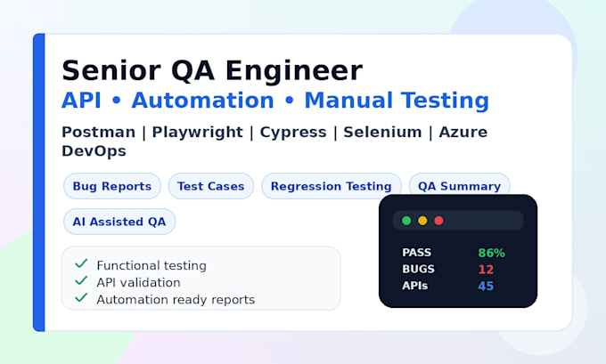Open the QA Summary tag
This screenshot has width=606, height=364.
(x=459, y=186)
